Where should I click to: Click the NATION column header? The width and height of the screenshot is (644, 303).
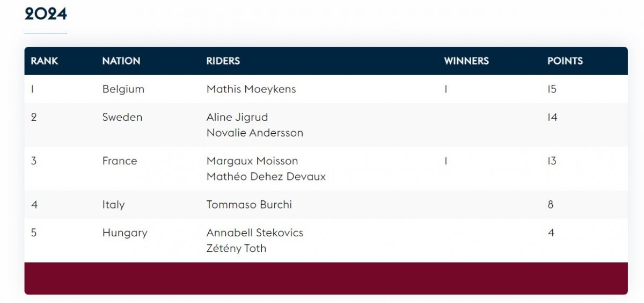(121, 61)
